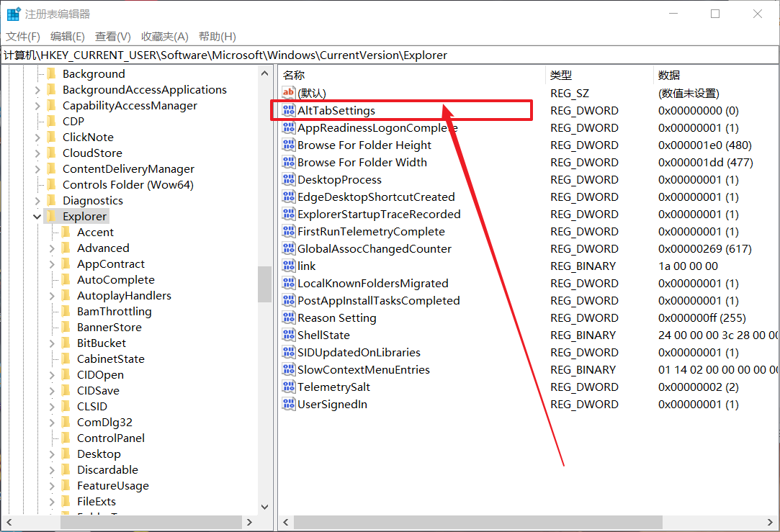
Task: Open the 文件(F) menu
Action: [23, 37]
